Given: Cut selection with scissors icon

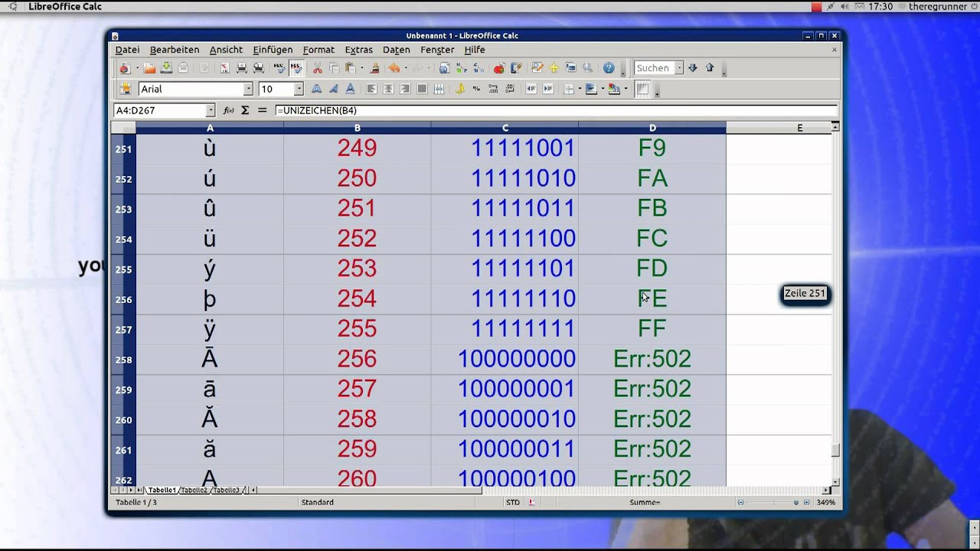Looking at the screenshot, I should click(x=318, y=68).
